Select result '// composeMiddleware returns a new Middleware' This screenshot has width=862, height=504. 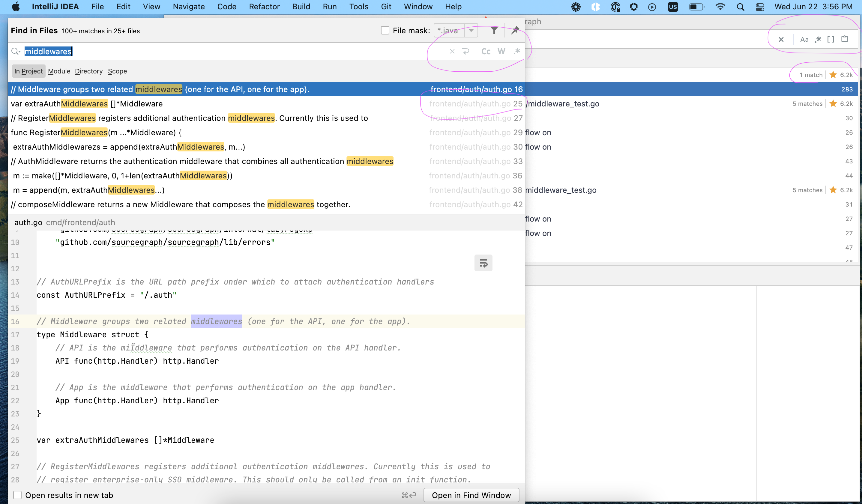pyautogui.click(x=266, y=204)
